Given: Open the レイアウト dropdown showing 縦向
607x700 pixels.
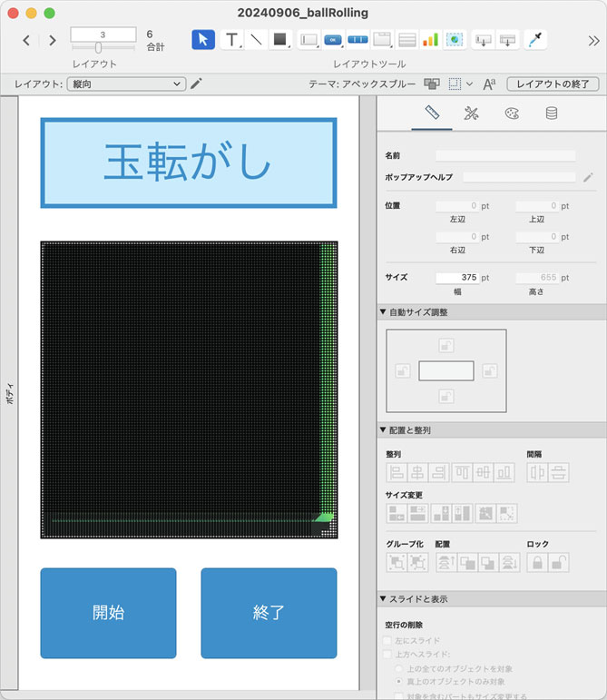Looking at the screenshot, I should (x=126, y=84).
